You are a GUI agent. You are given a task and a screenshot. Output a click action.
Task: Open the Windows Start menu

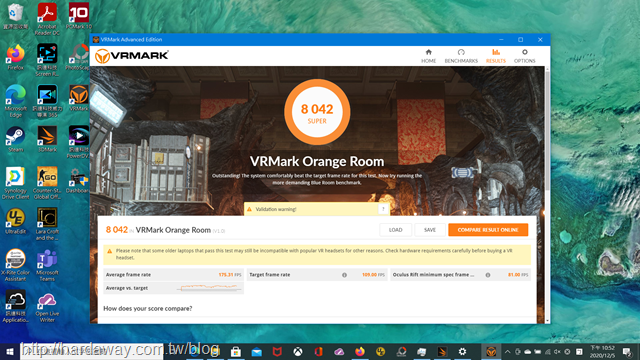click(x=10, y=351)
